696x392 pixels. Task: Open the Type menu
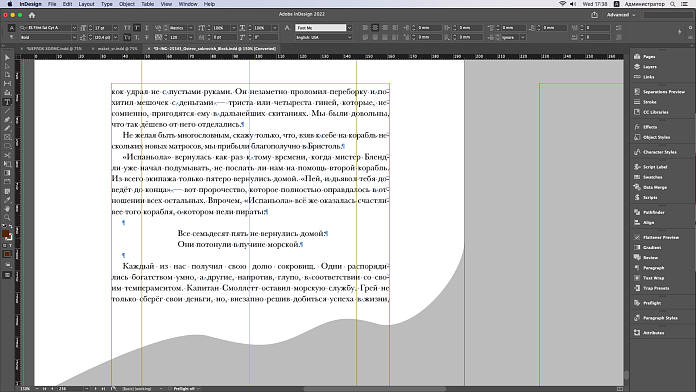tap(107, 4)
